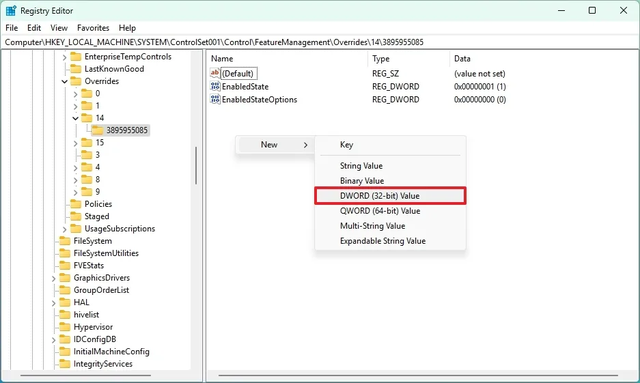Click the registry path address bar
Image resolution: width=640 pixels, height=383 pixels.
point(320,42)
